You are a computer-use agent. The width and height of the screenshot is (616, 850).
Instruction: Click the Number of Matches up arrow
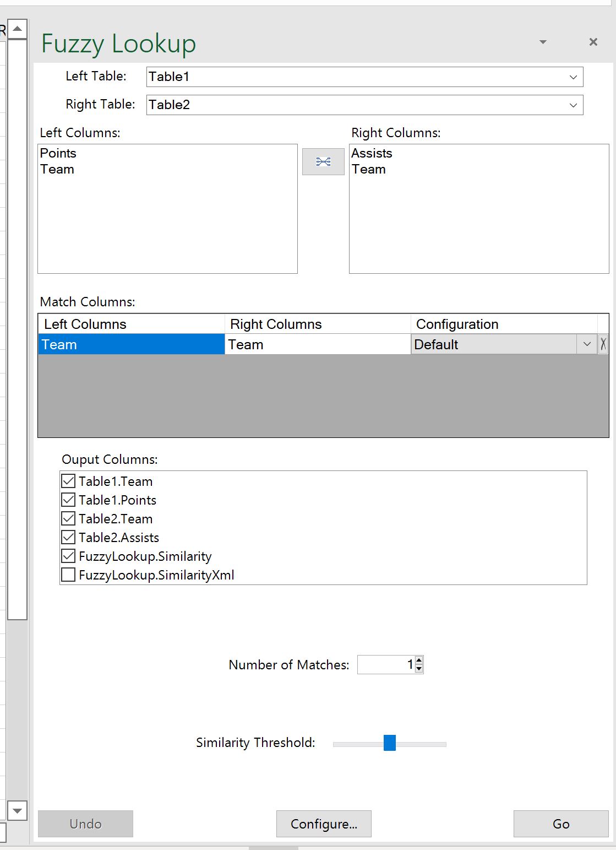pos(418,660)
